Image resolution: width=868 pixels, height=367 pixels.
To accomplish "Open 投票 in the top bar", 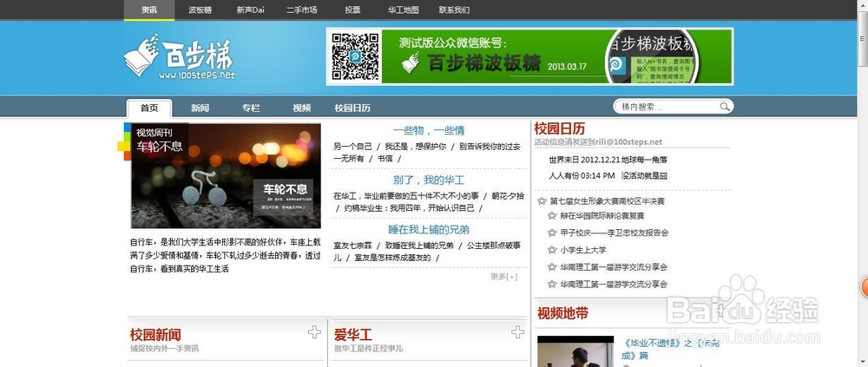I will click(x=352, y=10).
